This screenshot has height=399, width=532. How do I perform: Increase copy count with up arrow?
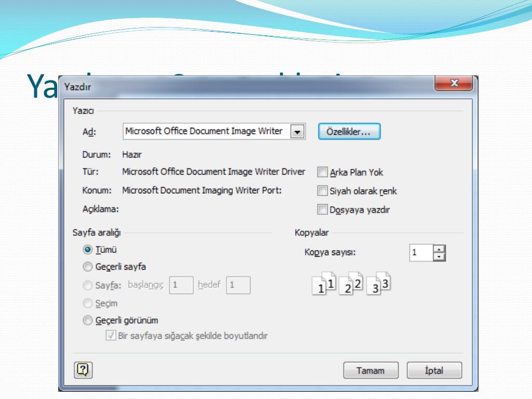coord(440,249)
